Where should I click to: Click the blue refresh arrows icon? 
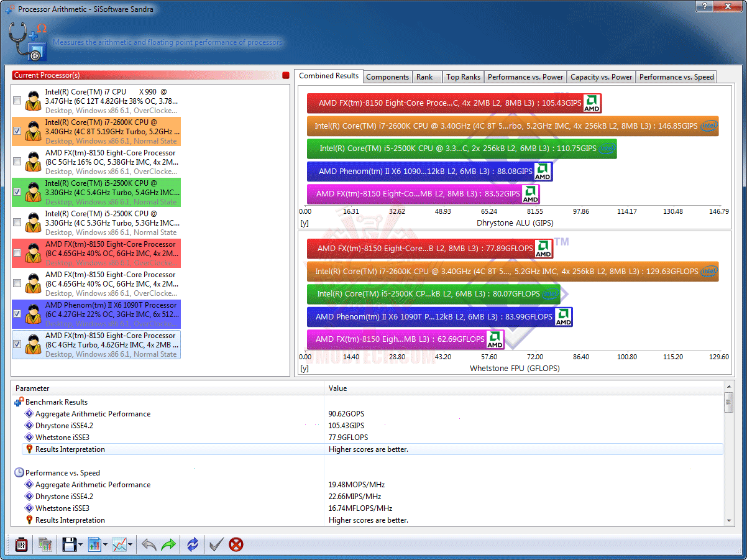coord(193,545)
